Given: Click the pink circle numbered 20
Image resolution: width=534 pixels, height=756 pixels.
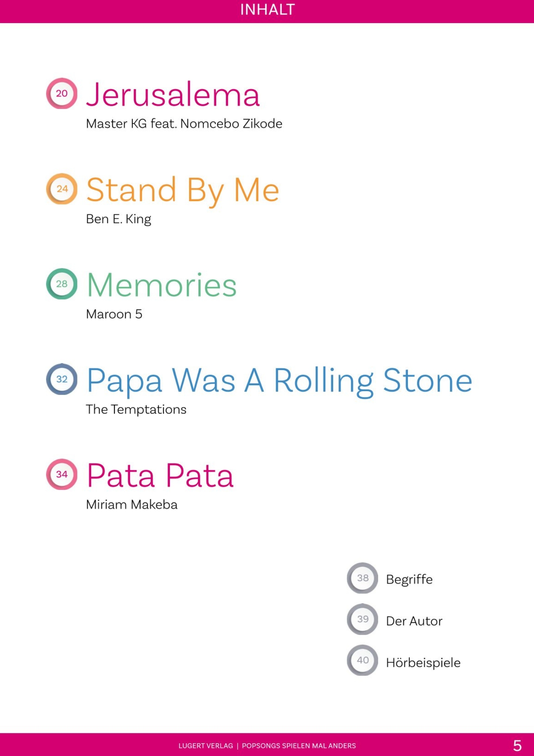Looking at the screenshot, I should click(x=62, y=93).
